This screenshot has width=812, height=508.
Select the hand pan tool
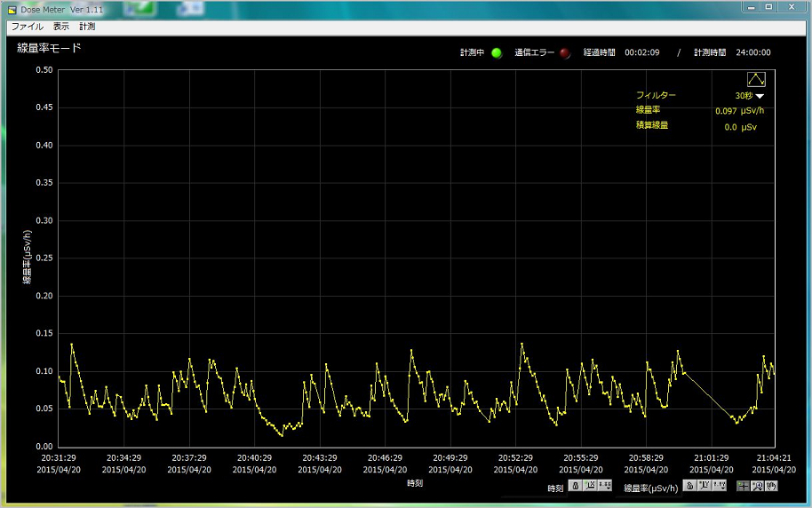click(x=771, y=486)
